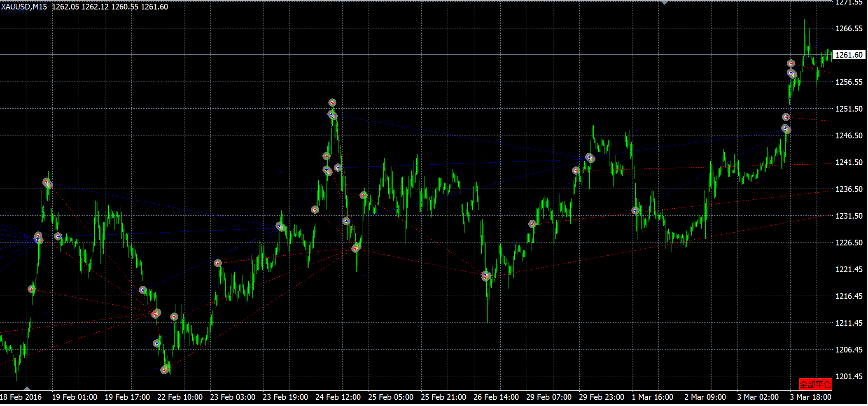
Task: Click the 25 Feb 05:00 time label
Action: (x=391, y=397)
